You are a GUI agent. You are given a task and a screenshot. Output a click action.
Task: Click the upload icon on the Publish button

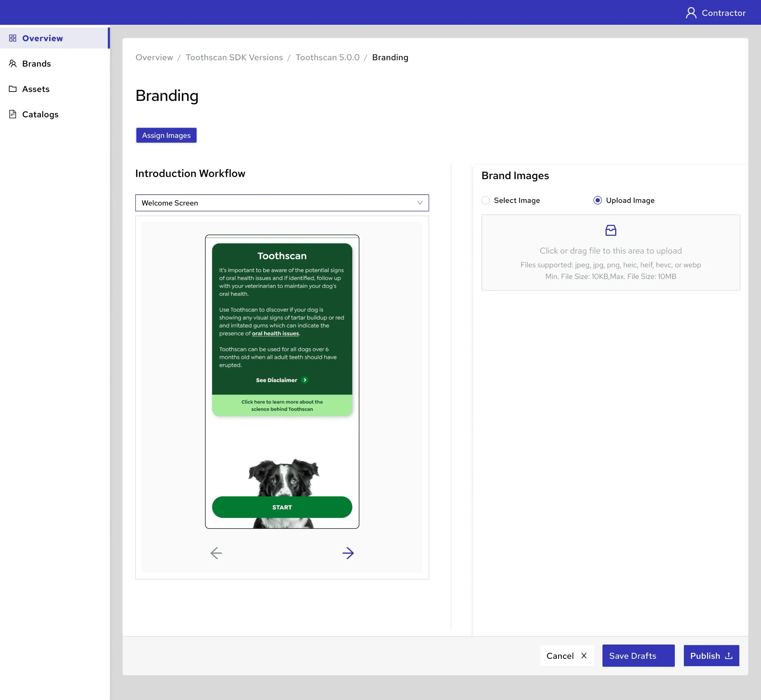(728, 656)
